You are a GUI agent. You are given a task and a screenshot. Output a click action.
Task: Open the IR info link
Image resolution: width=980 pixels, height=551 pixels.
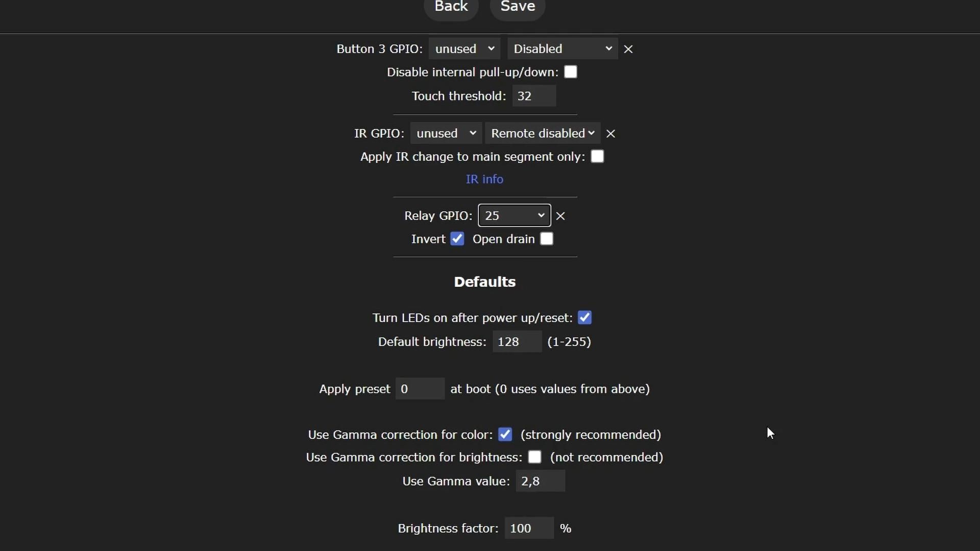[x=484, y=179]
